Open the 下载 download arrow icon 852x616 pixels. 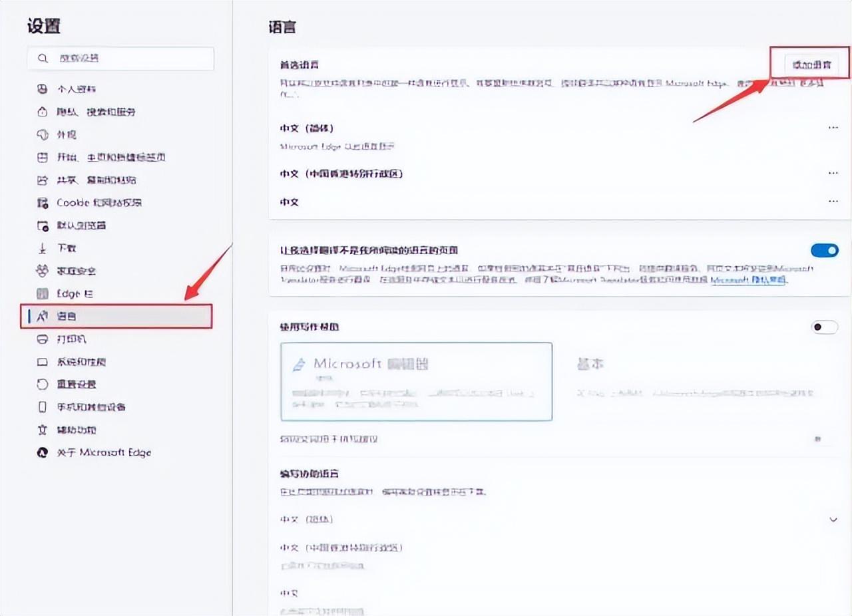click(x=43, y=248)
